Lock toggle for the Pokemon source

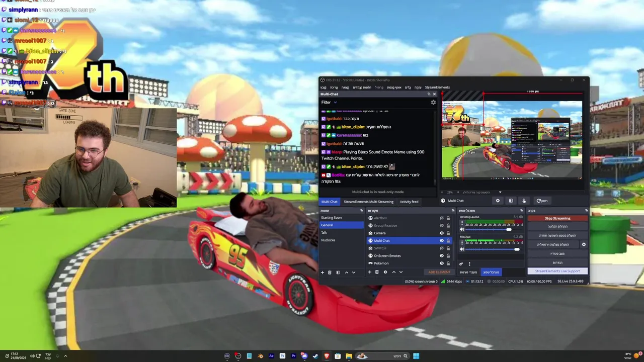coord(448,263)
